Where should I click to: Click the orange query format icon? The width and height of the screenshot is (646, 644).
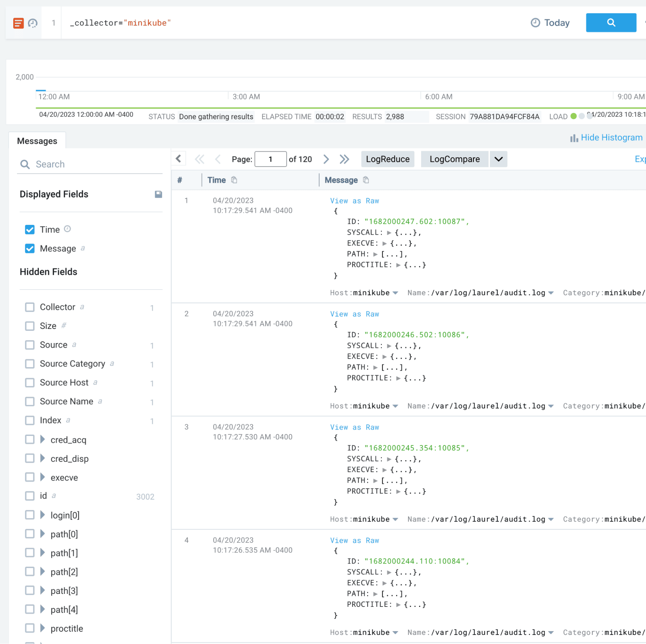(18, 23)
